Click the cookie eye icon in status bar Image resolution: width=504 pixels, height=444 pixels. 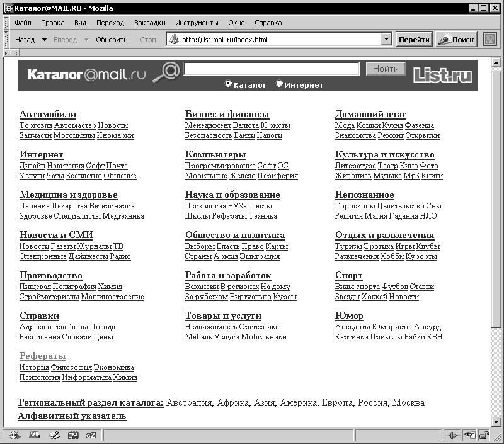point(469,435)
